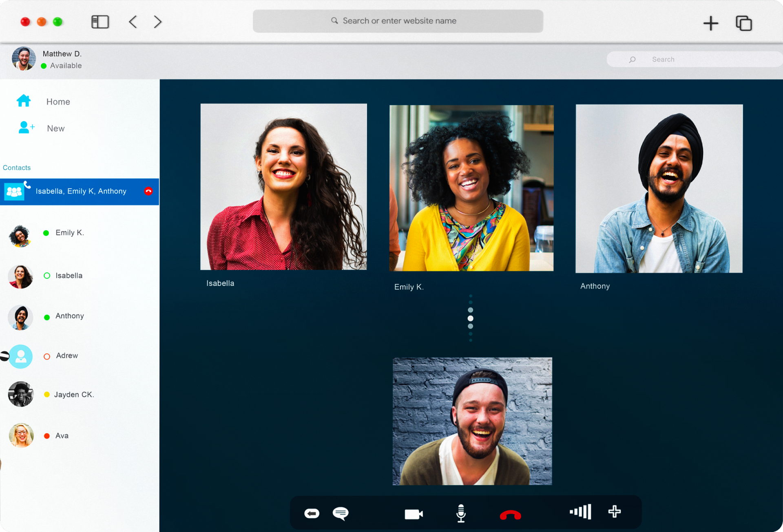Open the Home menu item
This screenshot has width=783, height=532.
[x=58, y=102]
